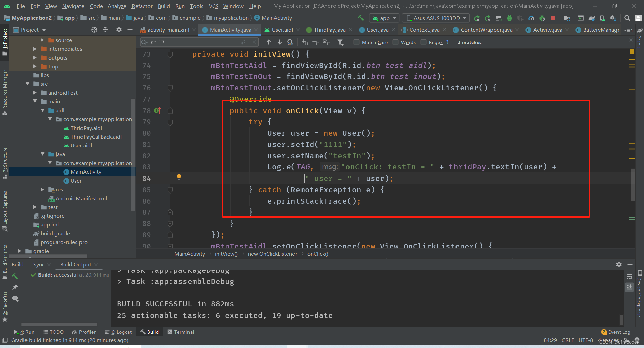Show hidden editor tabs list dropdown
The width and height of the screenshot is (644, 348).
pyautogui.click(x=628, y=30)
